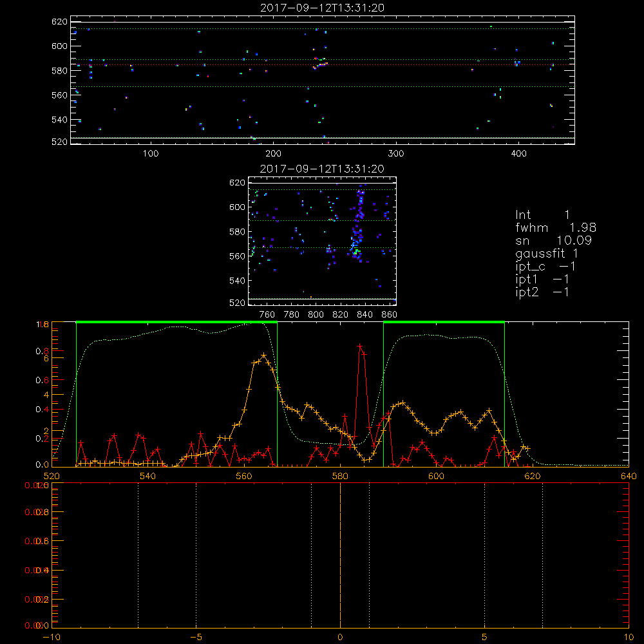Click the 560 y-axis label of the middle plot
The width and height of the screenshot is (644, 644).
pos(237,256)
